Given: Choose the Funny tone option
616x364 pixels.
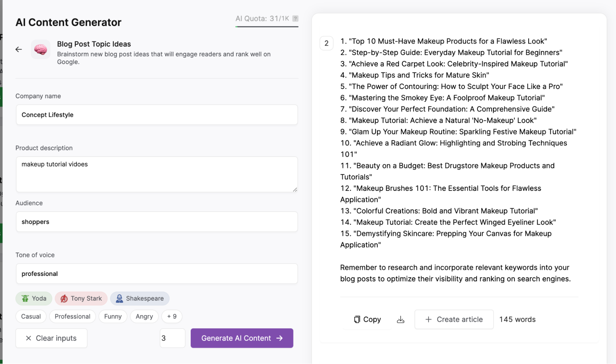Looking at the screenshot, I should pyautogui.click(x=113, y=316).
